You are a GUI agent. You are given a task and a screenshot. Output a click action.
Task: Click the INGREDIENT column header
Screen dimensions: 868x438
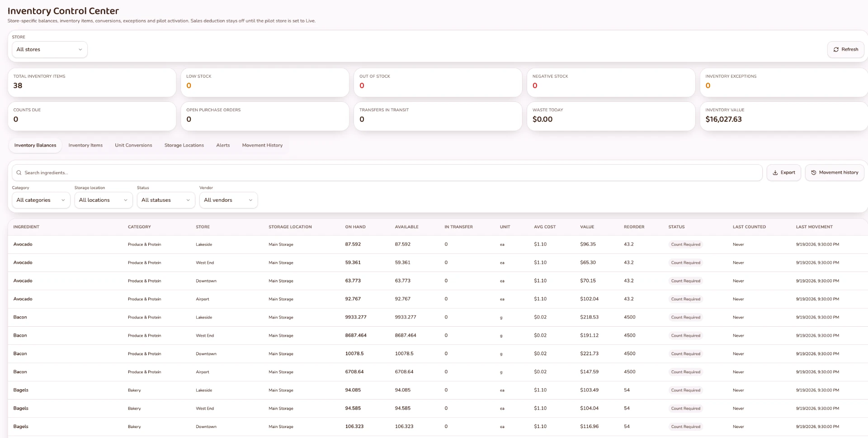coord(26,227)
